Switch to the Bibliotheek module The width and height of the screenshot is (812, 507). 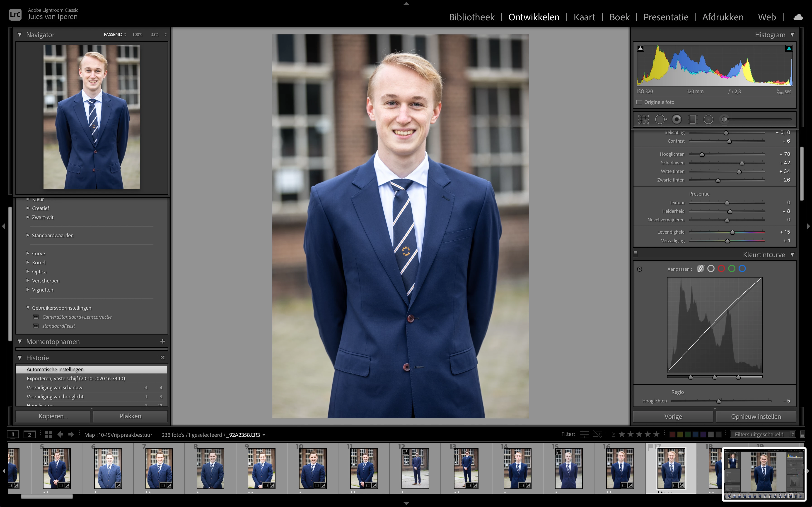(x=471, y=17)
